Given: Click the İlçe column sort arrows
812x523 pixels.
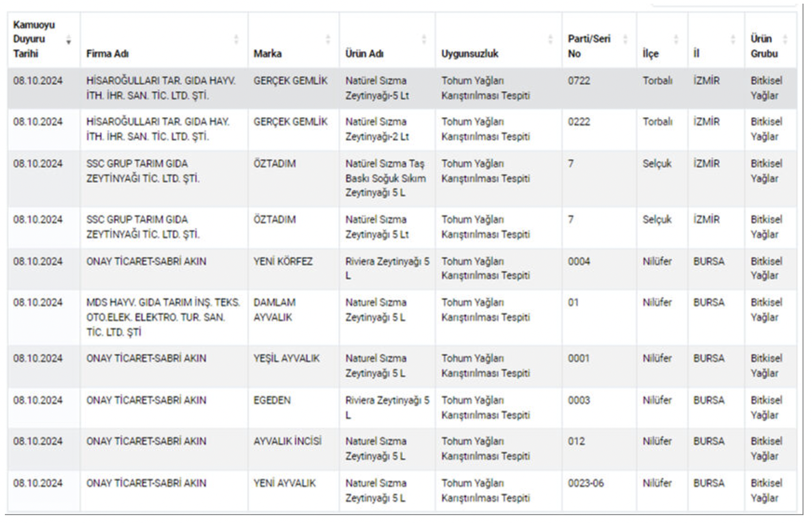Looking at the screenshot, I should pyautogui.click(x=677, y=41).
